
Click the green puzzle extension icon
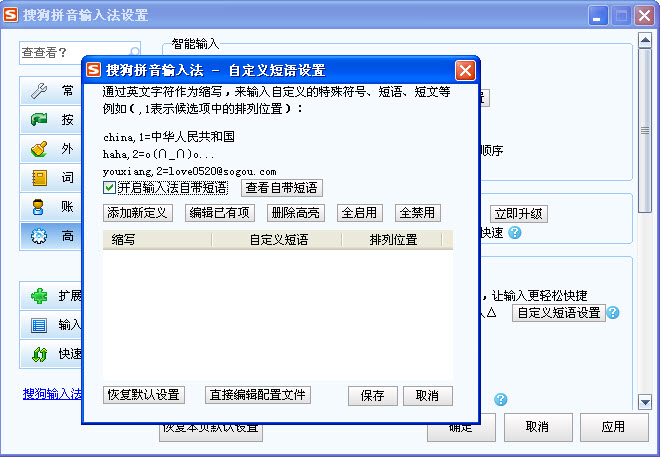point(39,296)
